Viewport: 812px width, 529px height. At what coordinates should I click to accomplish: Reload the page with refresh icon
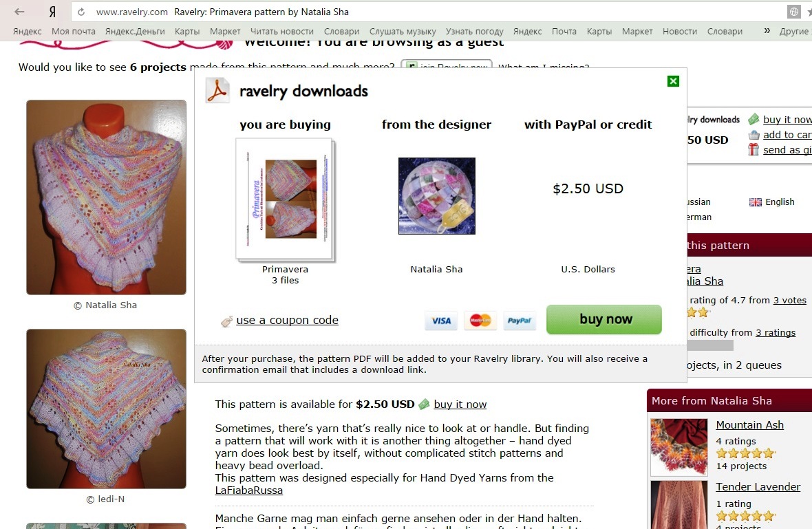tap(81, 12)
